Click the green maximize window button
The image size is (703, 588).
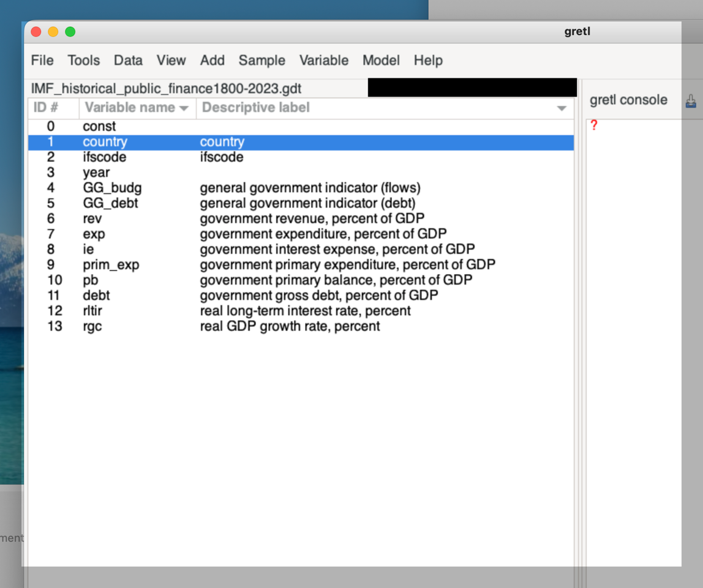[70, 32]
